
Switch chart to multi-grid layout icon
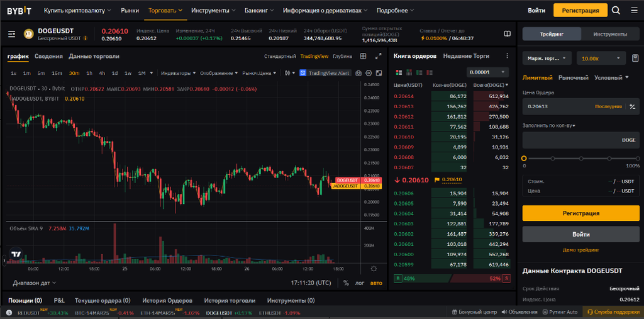(363, 56)
